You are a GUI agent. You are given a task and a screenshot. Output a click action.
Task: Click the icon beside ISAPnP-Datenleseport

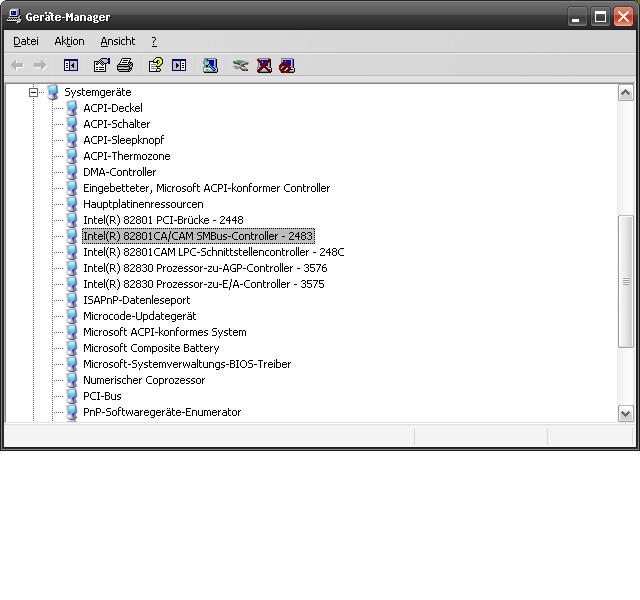click(x=72, y=300)
